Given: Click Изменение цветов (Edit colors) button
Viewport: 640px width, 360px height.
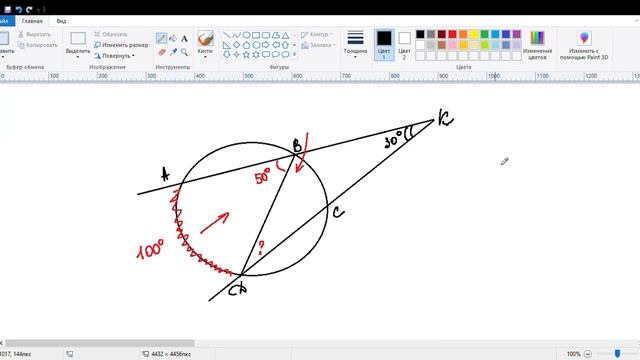Looking at the screenshot, I should [537, 45].
